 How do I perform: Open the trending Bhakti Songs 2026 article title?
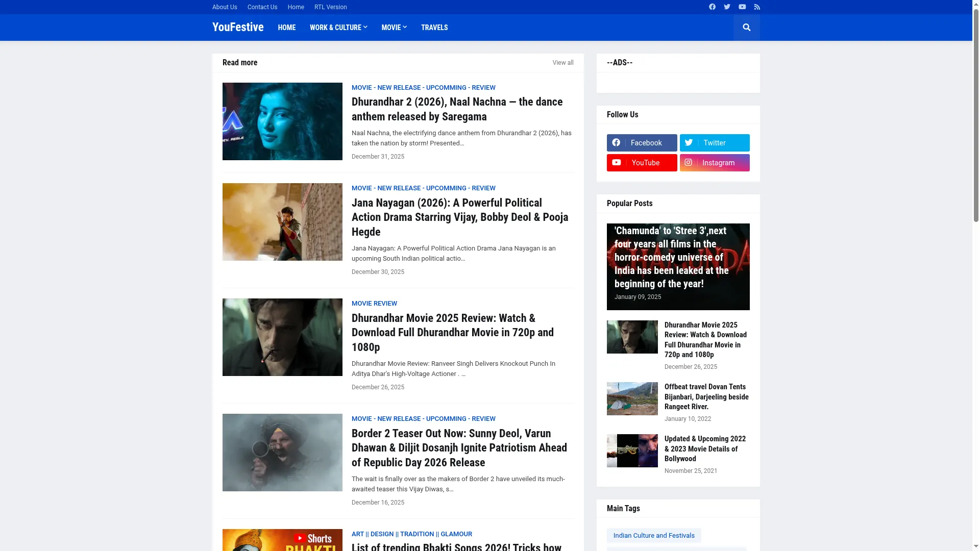point(456,546)
